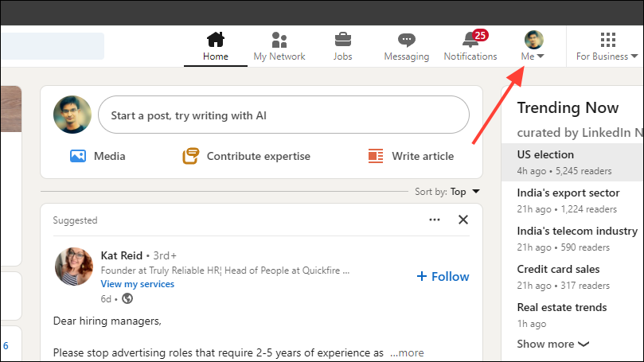Click '4h ago • 5,245 readers' text
Viewport: 644px width, 362px height.
(564, 171)
